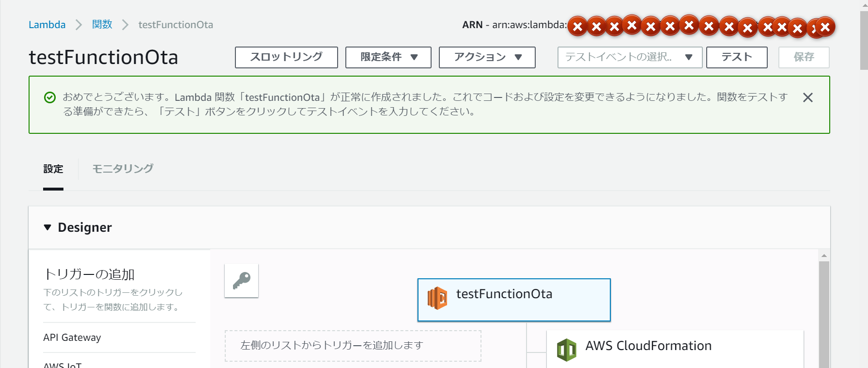This screenshot has height=368, width=868.
Task: Click the テスト button
Action: (x=737, y=57)
